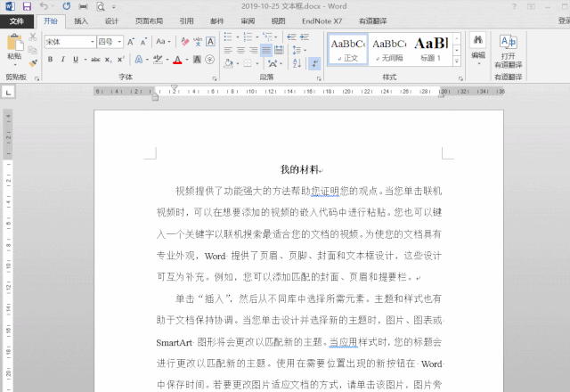The height and width of the screenshot is (392, 570).
Task: Open the font name dropdown
Action: pos(93,42)
